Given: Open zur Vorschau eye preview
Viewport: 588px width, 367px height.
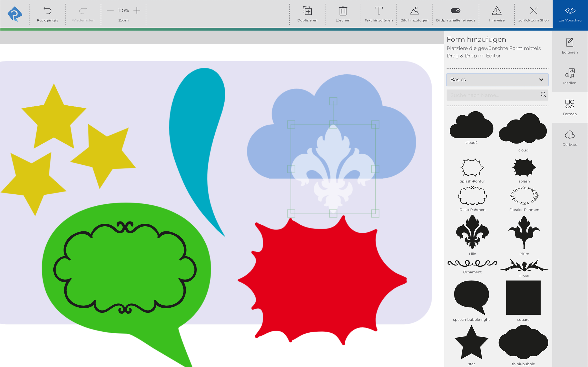Looking at the screenshot, I should [570, 11].
